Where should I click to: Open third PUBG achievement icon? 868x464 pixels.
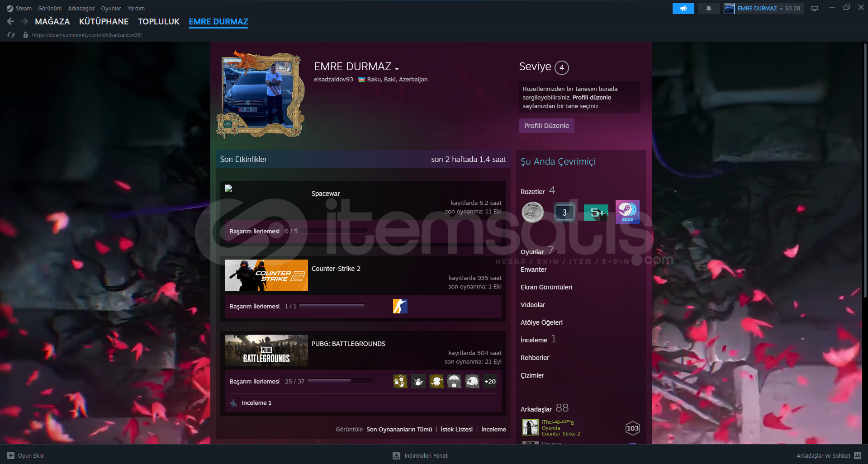[x=436, y=381]
